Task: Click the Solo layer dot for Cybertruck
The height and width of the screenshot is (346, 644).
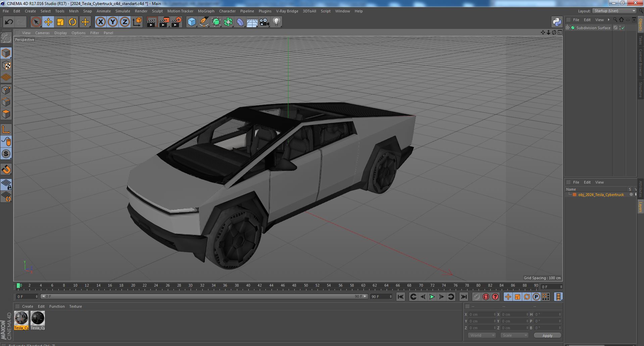Action: 631,195
